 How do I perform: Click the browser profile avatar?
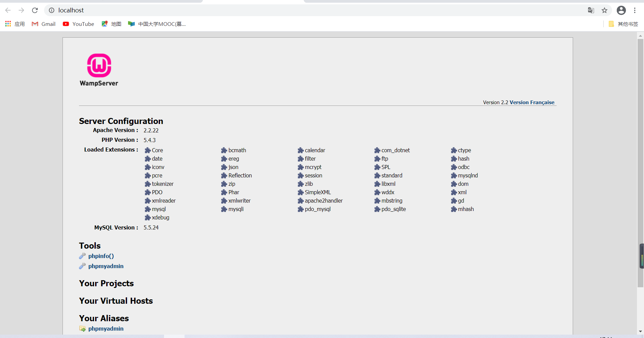(x=621, y=10)
